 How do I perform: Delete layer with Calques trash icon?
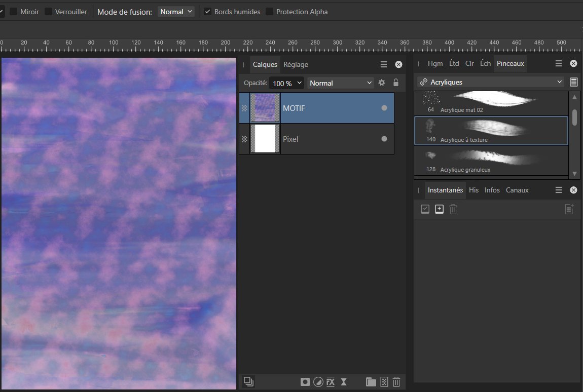tap(396, 382)
